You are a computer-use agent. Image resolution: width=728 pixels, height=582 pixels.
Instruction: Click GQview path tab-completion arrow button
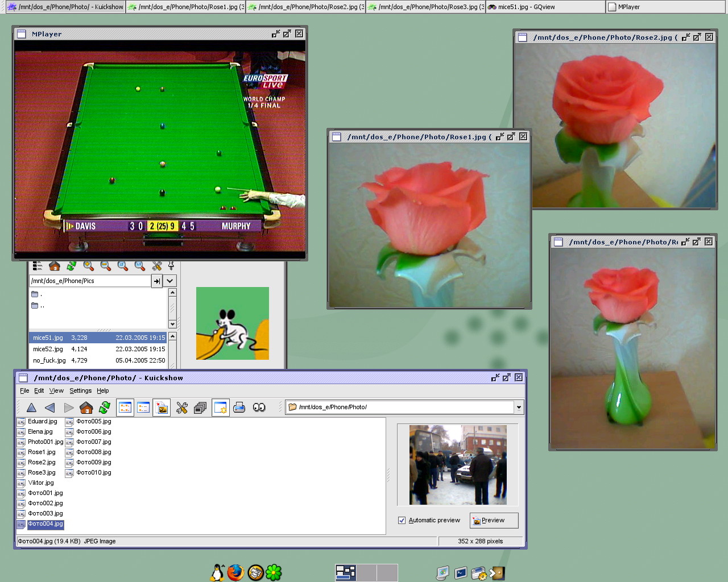[156, 281]
